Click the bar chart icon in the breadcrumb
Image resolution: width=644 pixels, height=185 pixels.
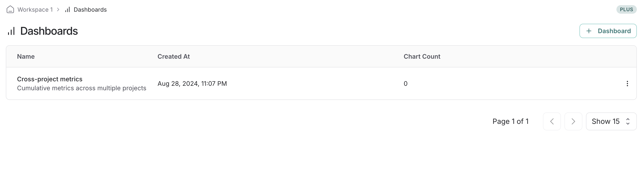pos(67,9)
